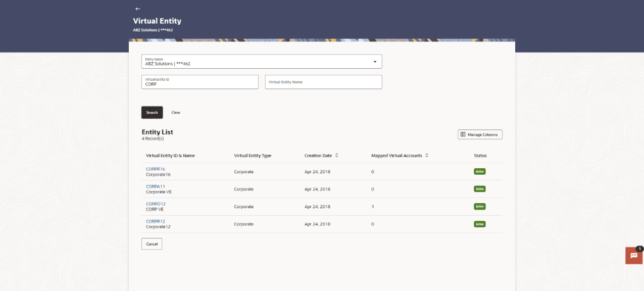Select the Corporate VE name text

pyautogui.click(x=159, y=192)
